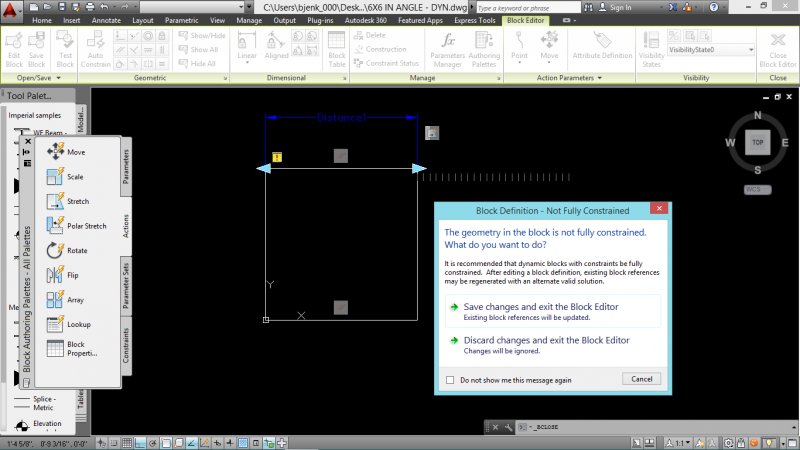Choose Save changes and exit the Block Editor
800x450 pixels.
tap(553, 311)
